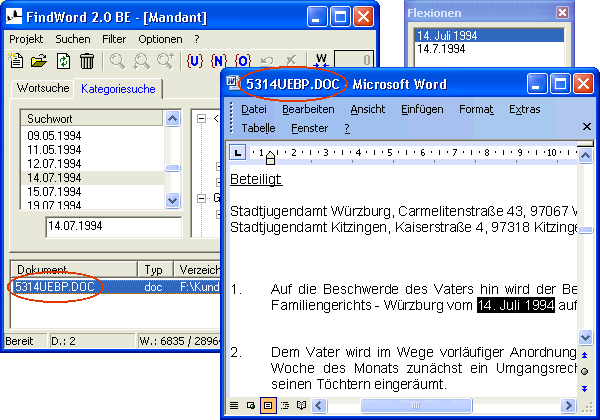Select 14.7.1994 in Flexionen list
600x420 pixels.
click(x=489, y=49)
